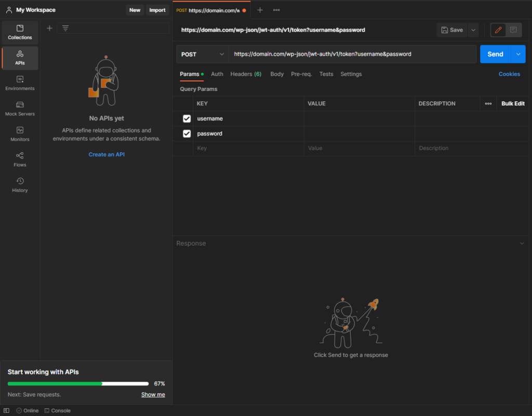Click the Show me link in onboarding panel

point(153,394)
